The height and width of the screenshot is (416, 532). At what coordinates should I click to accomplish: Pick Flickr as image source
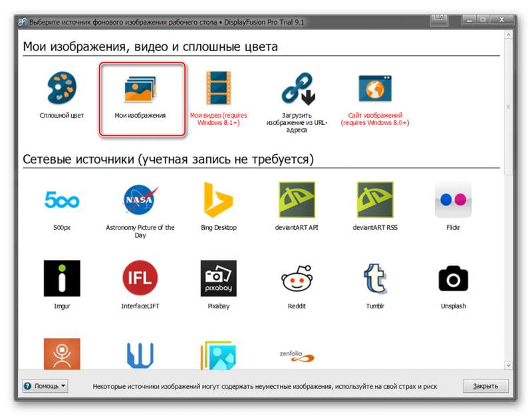[454, 200]
